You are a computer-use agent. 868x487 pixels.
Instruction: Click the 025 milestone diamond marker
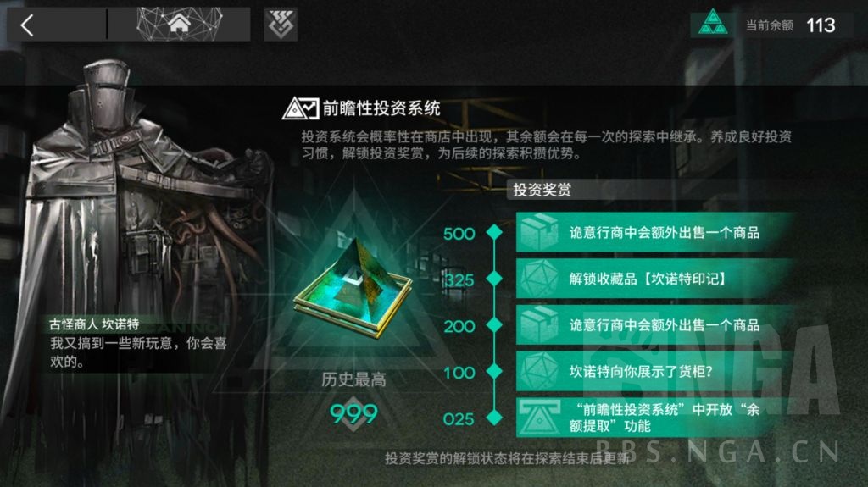[x=494, y=418]
